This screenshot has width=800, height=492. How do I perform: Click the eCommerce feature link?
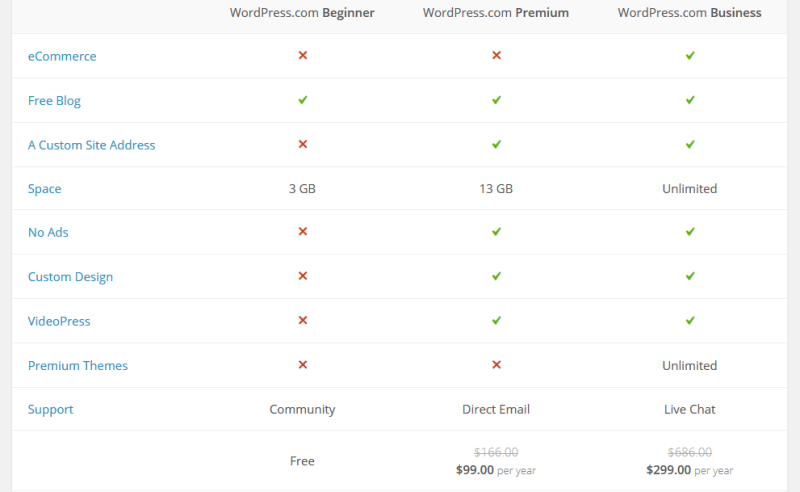click(x=62, y=57)
